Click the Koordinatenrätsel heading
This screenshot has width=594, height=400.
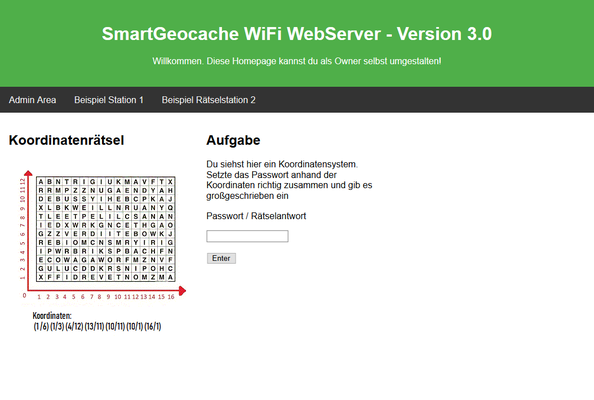[66, 140]
